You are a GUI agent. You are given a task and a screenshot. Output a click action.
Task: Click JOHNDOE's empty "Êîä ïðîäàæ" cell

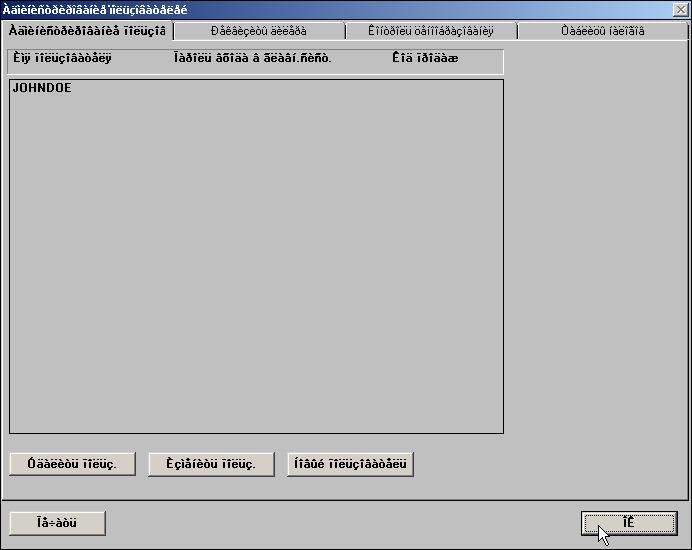[425, 88]
